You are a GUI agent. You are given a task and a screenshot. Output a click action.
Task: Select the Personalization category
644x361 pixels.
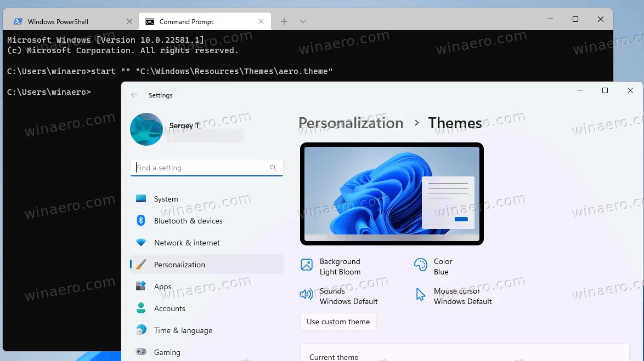[x=207, y=265]
